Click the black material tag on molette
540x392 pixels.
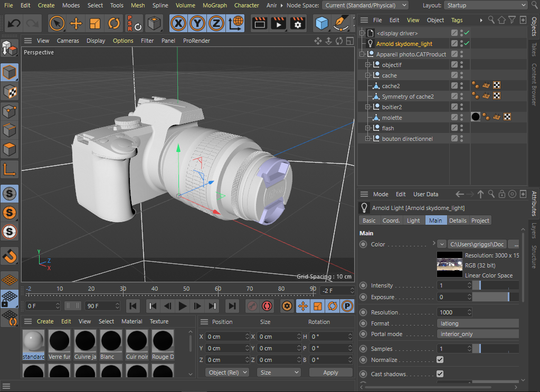point(475,117)
